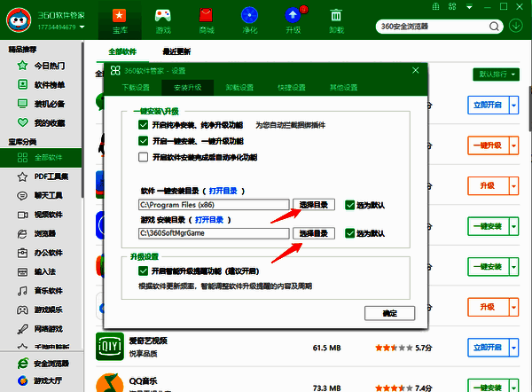This screenshot has height=392, width=532.
Task: Close the settings dialog
Action: click(415, 70)
